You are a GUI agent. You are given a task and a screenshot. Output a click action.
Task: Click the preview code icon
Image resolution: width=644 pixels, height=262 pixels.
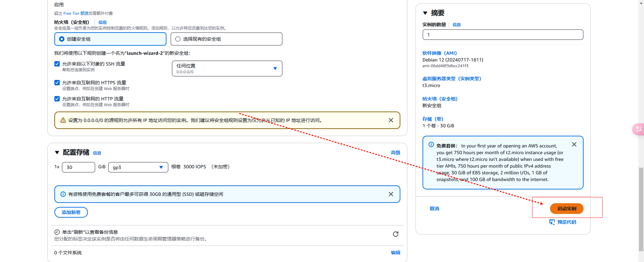click(552, 222)
